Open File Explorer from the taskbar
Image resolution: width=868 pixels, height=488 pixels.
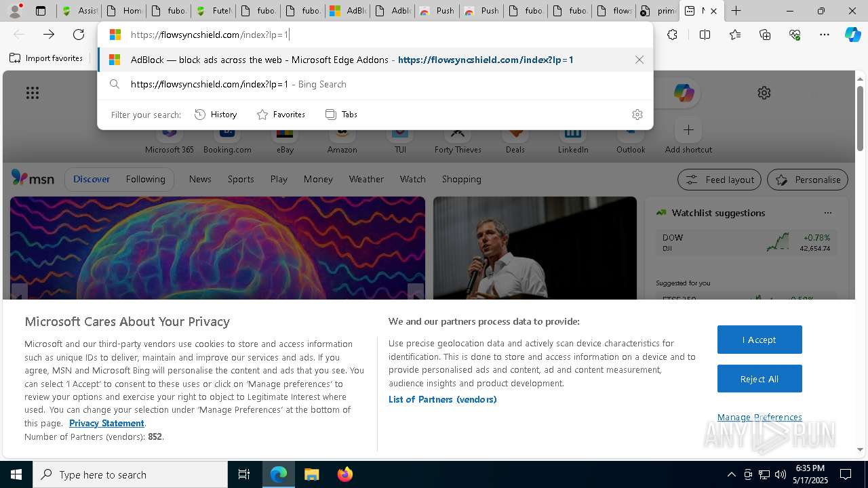(311, 474)
